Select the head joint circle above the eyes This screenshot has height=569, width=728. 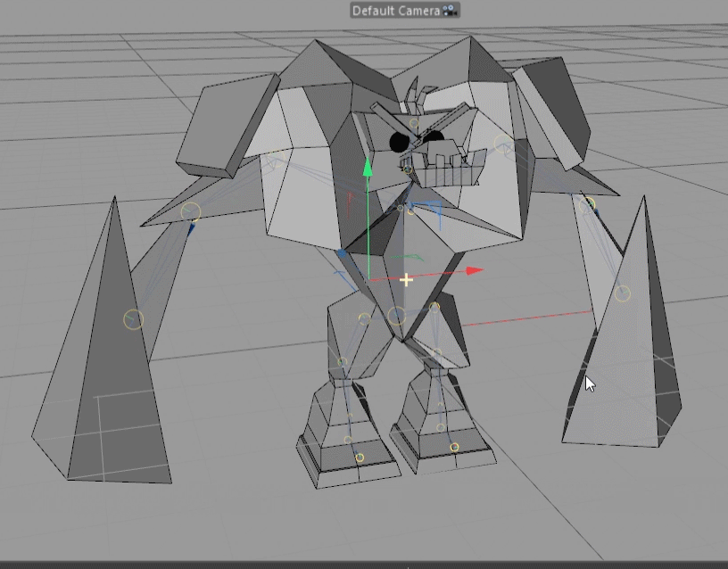point(414,123)
